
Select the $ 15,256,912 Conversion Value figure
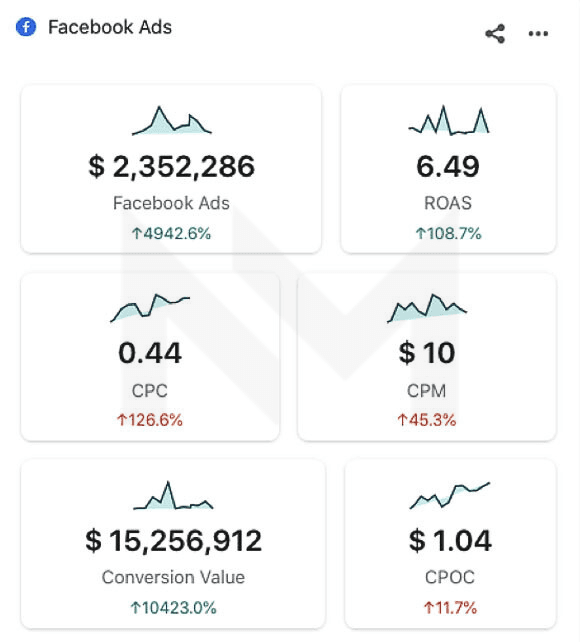tap(174, 540)
